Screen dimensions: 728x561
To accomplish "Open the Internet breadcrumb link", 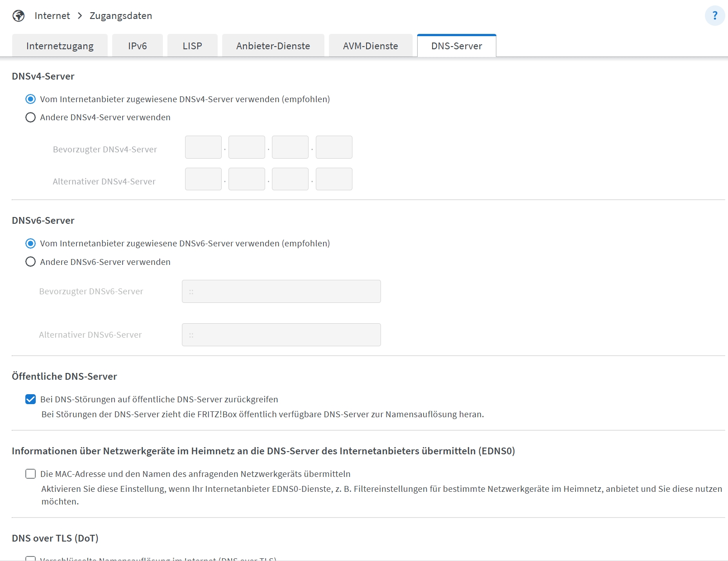I will pyautogui.click(x=52, y=15).
